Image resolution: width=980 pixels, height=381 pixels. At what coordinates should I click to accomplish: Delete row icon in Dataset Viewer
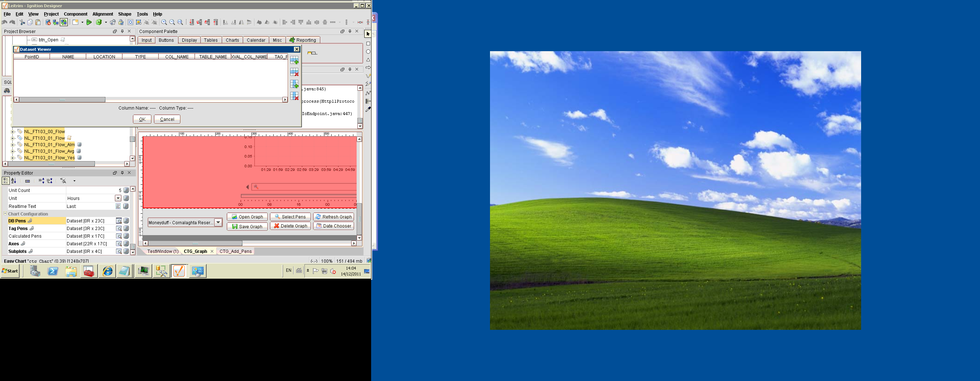[x=294, y=72]
